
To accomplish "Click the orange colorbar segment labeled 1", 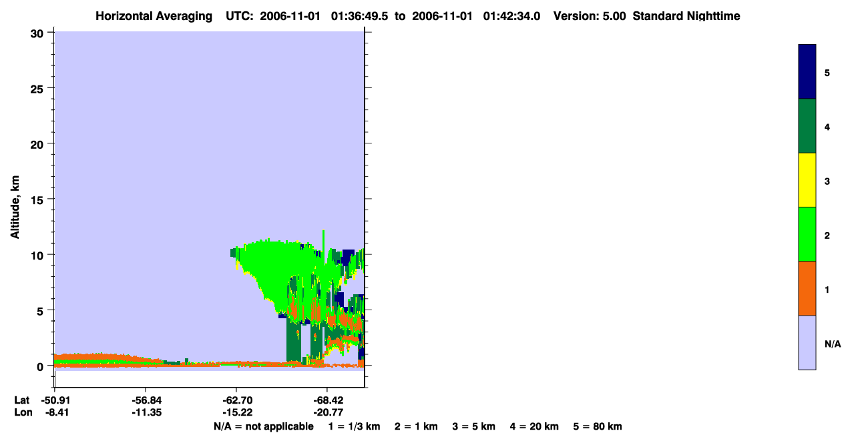I will tap(807, 288).
